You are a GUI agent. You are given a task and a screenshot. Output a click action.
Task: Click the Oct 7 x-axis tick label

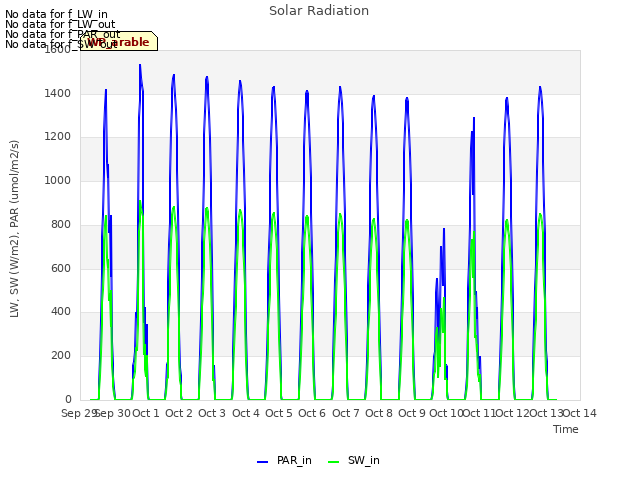[346, 413]
